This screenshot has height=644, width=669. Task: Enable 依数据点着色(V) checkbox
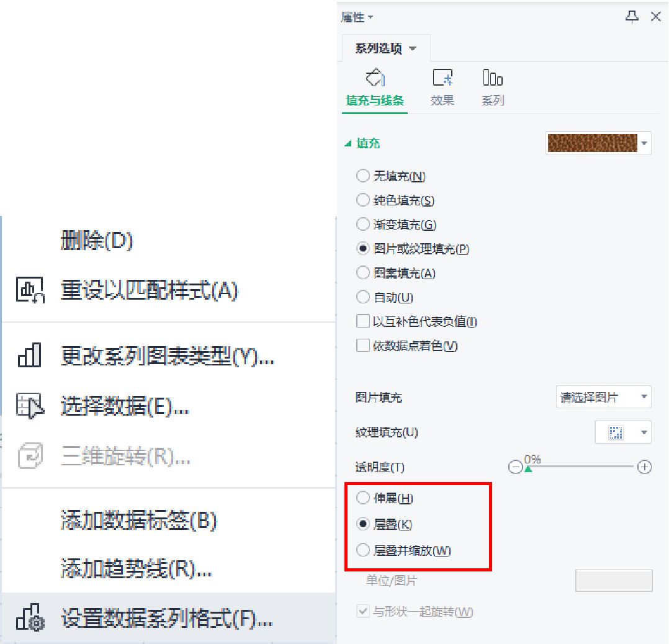(x=362, y=345)
